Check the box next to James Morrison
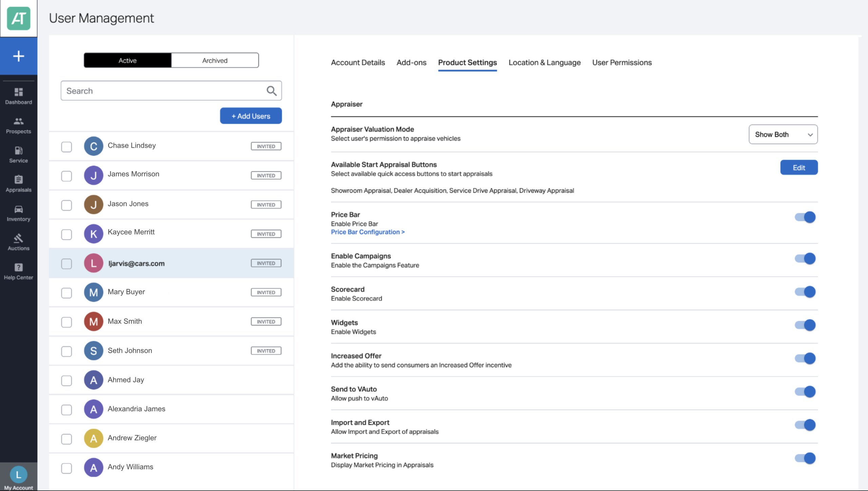Image resolution: width=868 pixels, height=491 pixels. pyautogui.click(x=66, y=176)
